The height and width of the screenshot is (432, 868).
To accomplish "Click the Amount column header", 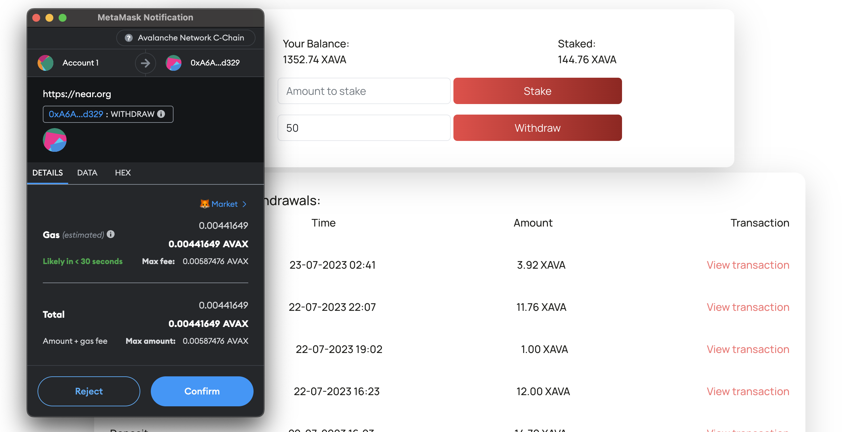I will click(533, 223).
